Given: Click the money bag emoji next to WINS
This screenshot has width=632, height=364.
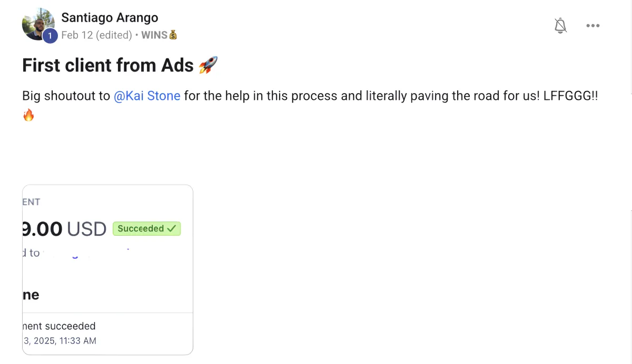Looking at the screenshot, I should 173,35.
